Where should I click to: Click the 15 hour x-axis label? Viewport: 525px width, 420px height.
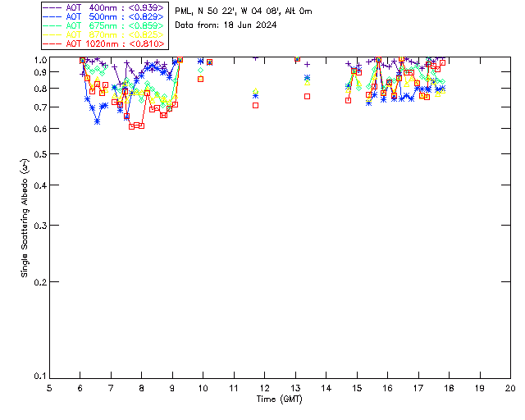357,388
